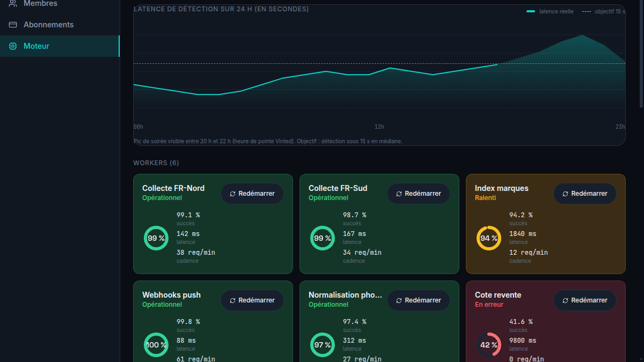Click the 12h axis label
Image resolution: width=644 pixels, height=362 pixels.
point(379,127)
